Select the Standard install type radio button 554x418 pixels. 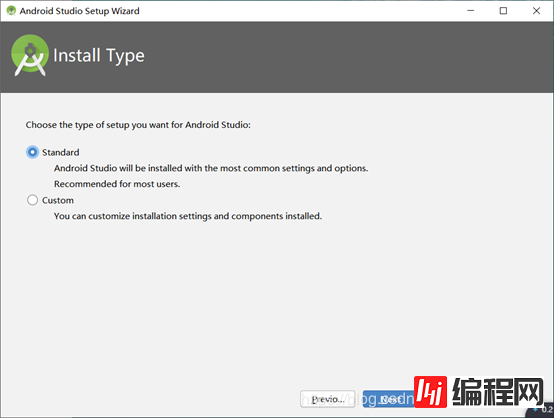[32, 152]
